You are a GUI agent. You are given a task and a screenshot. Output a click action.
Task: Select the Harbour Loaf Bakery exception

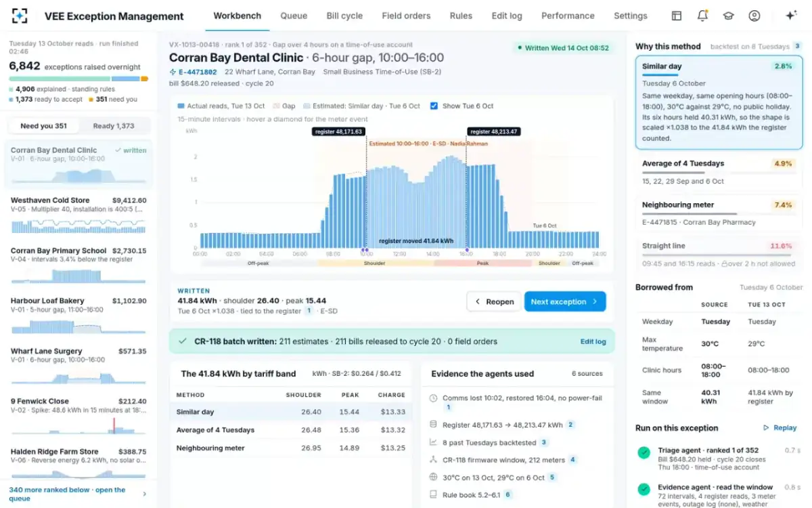(x=78, y=316)
